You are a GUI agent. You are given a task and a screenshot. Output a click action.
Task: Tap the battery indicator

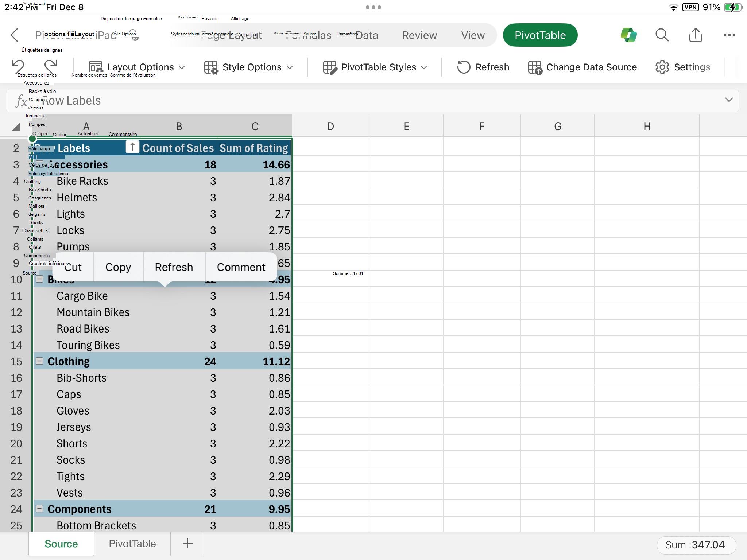[733, 7]
